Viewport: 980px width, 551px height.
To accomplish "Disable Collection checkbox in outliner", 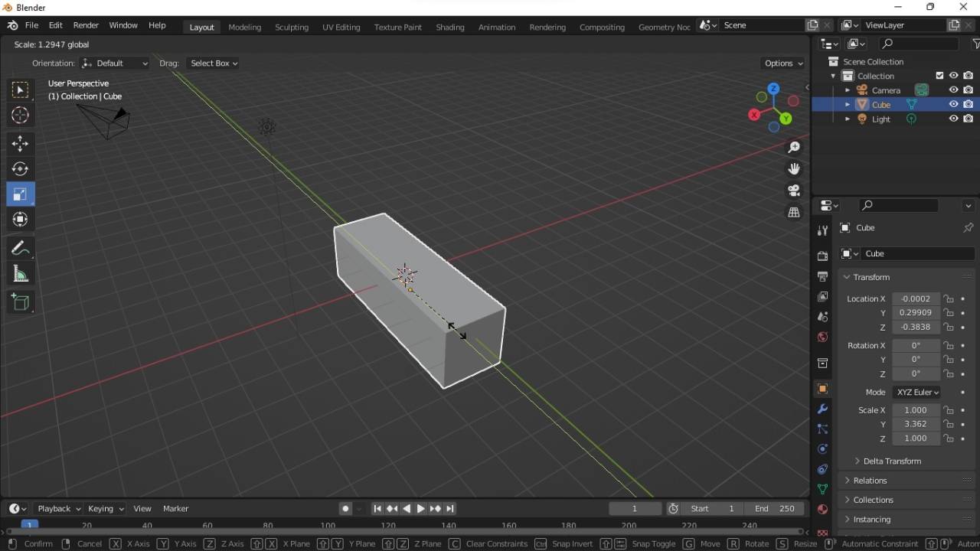I will [x=940, y=76].
